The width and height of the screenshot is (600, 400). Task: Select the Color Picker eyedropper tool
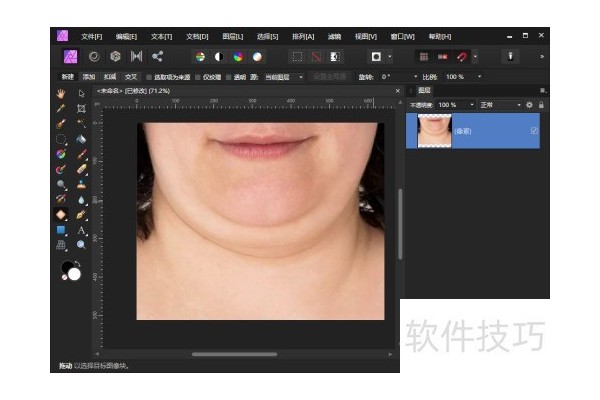tap(61, 108)
